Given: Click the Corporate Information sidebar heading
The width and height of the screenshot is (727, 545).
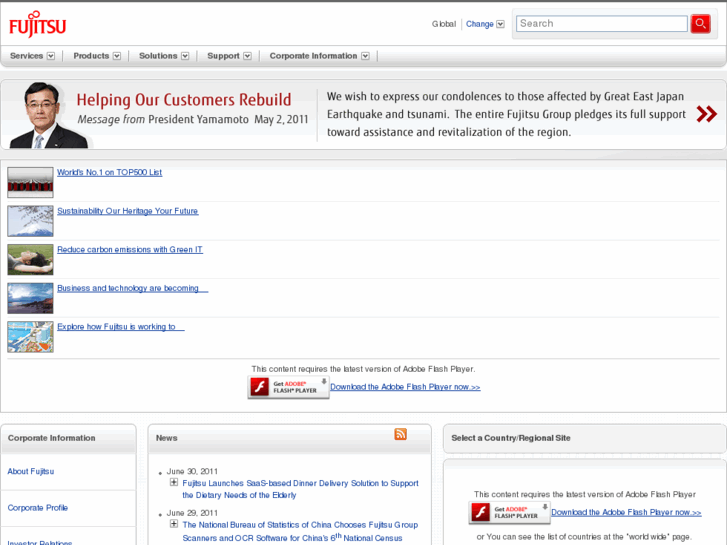Looking at the screenshot, I should click(x=51, y=438).
